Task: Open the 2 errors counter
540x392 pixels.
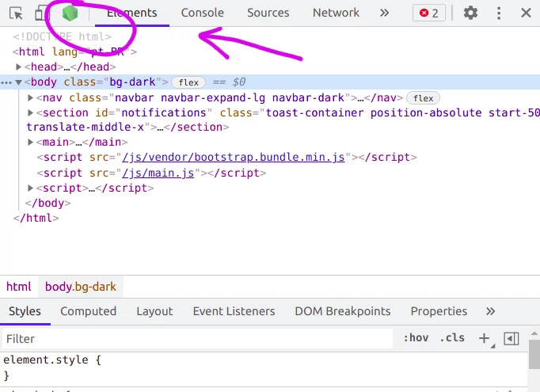Action: click(x=429, y=13)
